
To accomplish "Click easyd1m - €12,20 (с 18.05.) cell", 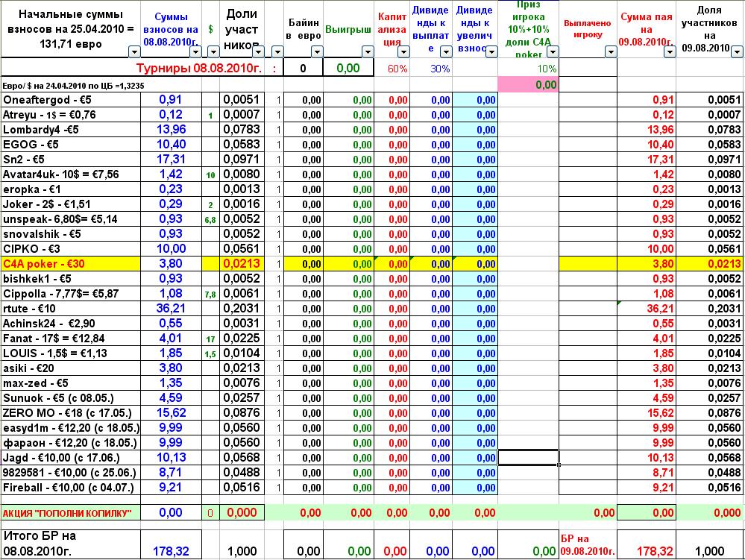I will [71, 428].
